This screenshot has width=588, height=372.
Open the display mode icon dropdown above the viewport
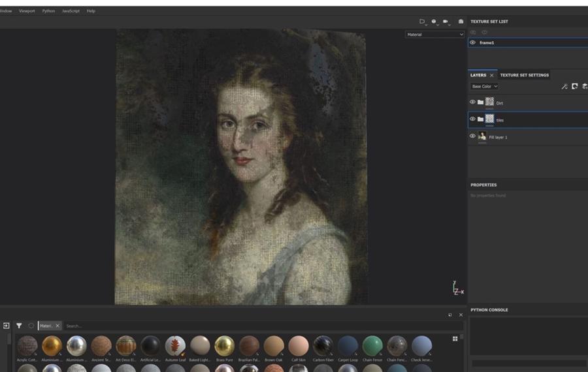pyautogui.click(x=423, y=22)
